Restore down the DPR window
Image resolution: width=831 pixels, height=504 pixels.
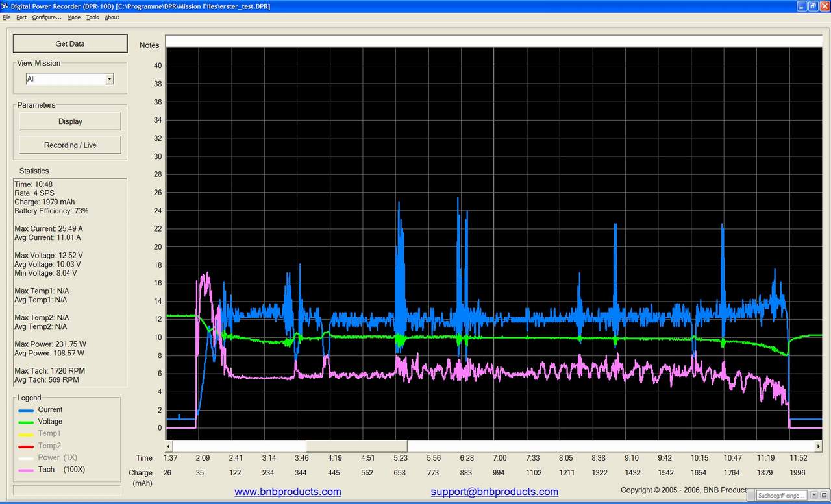(x=812, y=6)
